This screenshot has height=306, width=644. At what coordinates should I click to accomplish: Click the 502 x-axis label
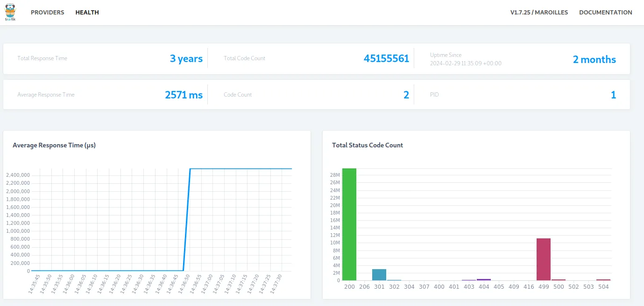(x=573, y=287)
